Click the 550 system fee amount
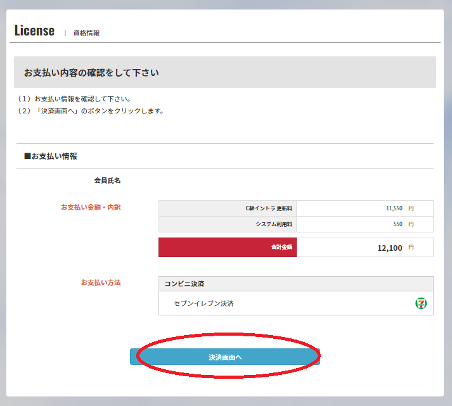Screen dimensions: 452x406 (398, 224)
